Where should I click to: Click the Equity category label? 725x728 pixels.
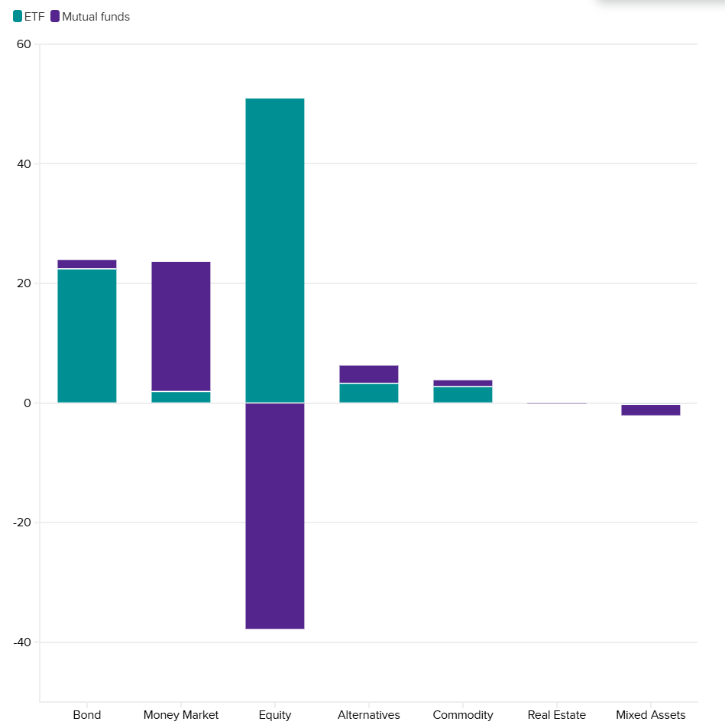274,715
